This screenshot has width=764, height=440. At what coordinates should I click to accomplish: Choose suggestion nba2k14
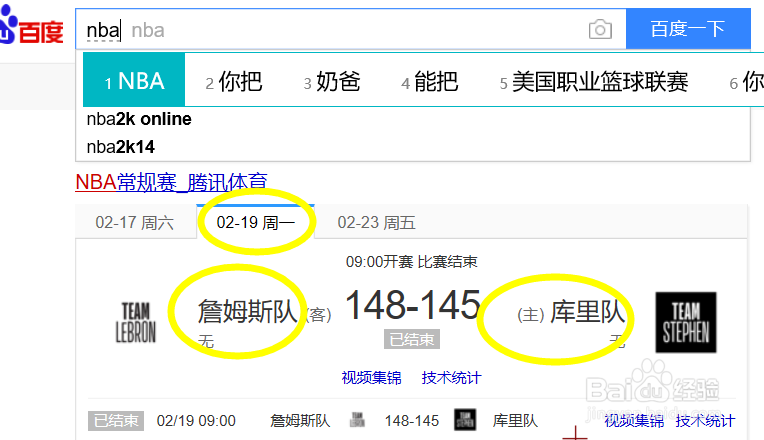[x=120, y=147]
